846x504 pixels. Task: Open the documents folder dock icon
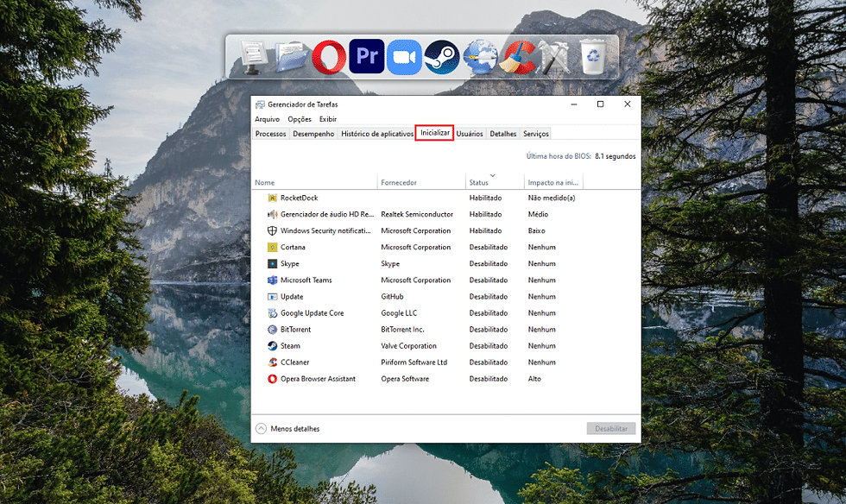click(292, 57)
